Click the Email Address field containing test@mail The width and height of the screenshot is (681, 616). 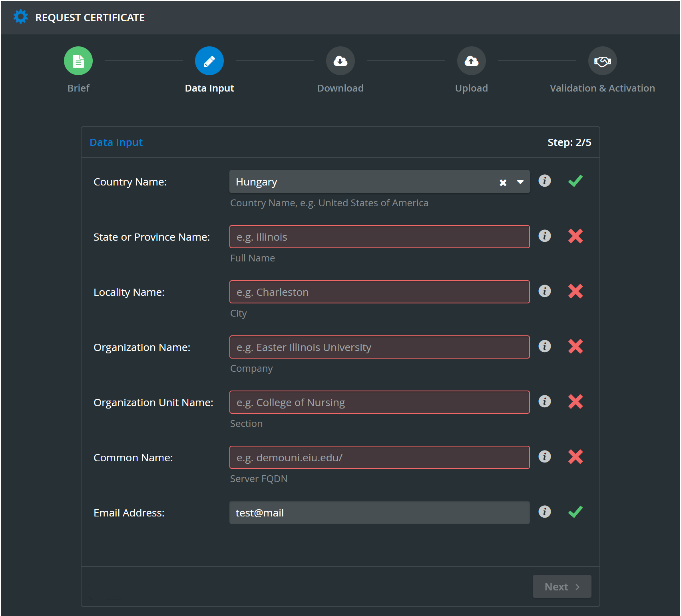tap(380, 512)
